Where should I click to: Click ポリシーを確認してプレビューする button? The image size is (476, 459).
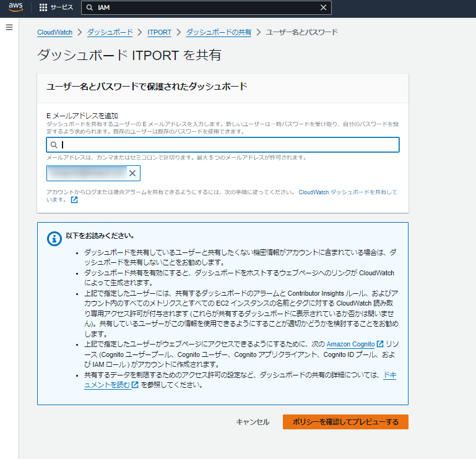click(x=345, y=422)
